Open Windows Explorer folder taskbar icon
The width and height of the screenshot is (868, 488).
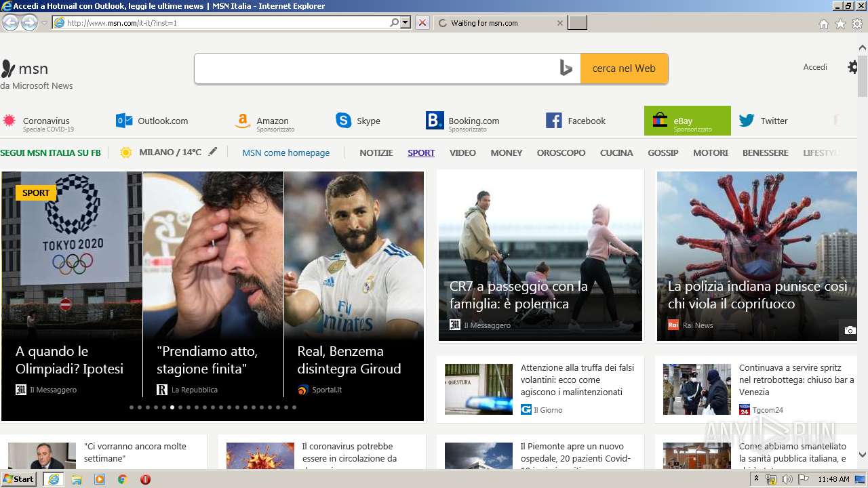[x=77, y=479]
